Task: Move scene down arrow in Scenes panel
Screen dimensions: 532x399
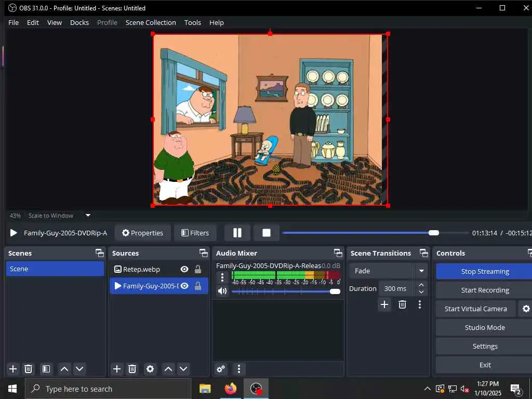Action: (x=79, y=369)
